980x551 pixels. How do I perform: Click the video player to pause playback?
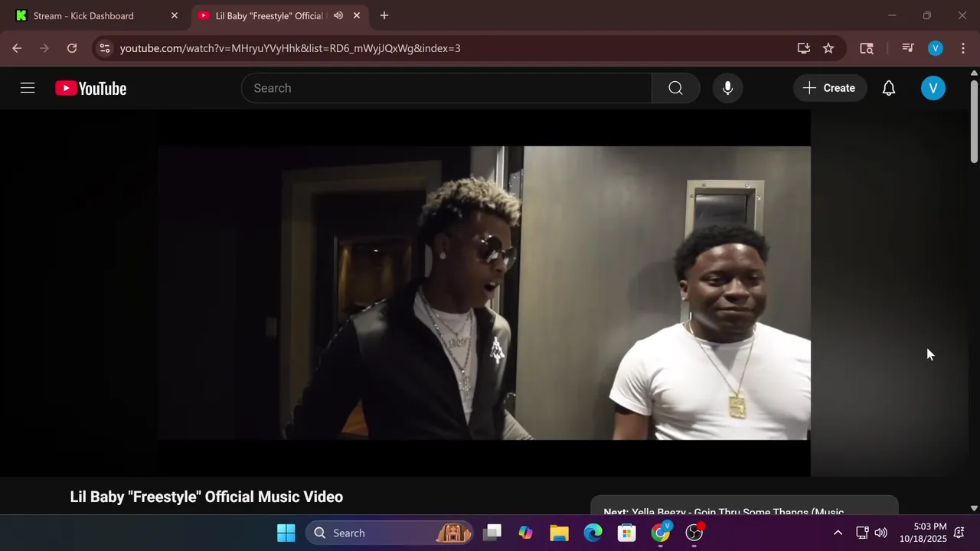pyautogui.click(x=484, y=293)
